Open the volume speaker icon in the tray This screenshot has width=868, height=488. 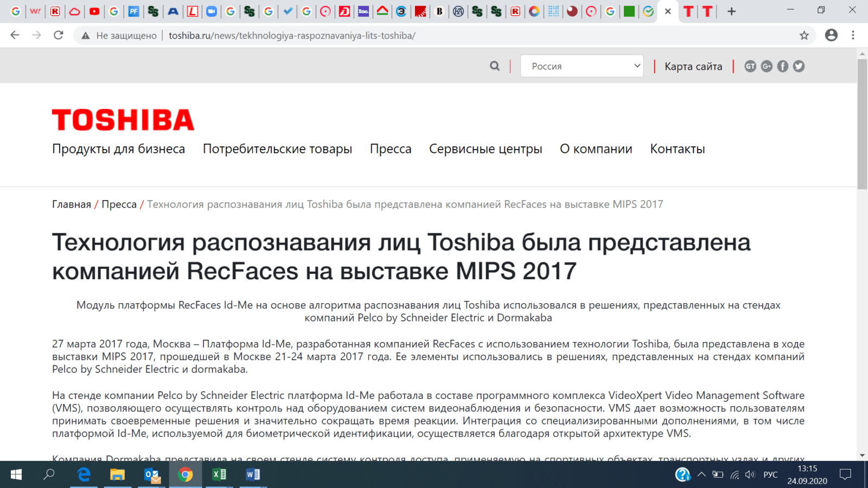pos(750,474)
